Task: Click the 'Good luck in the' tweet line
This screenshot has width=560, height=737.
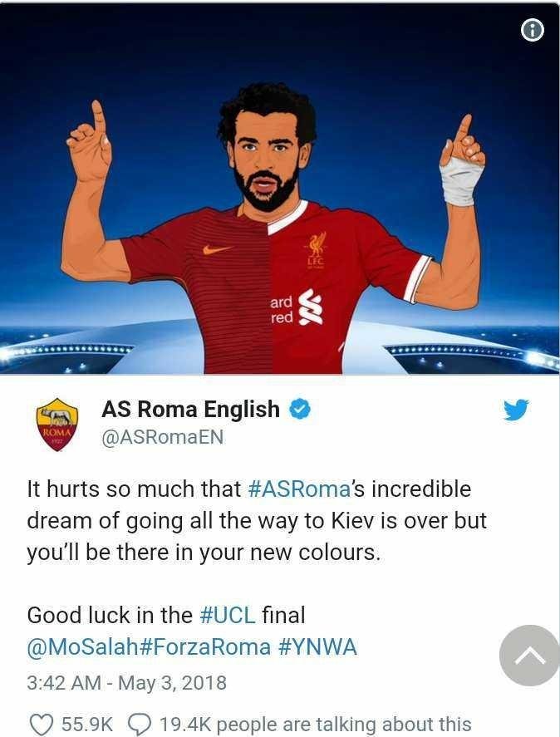Action: [x=166, y=615]
